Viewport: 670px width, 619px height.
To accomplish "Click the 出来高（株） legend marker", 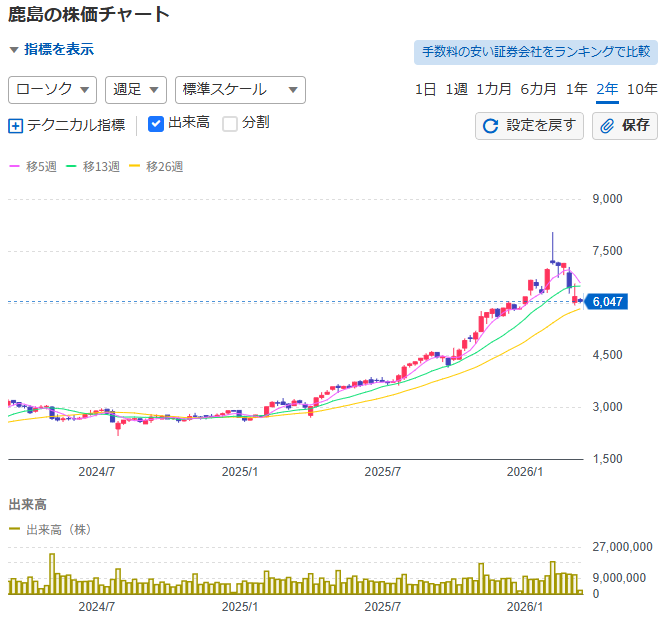I will (15, 529).
